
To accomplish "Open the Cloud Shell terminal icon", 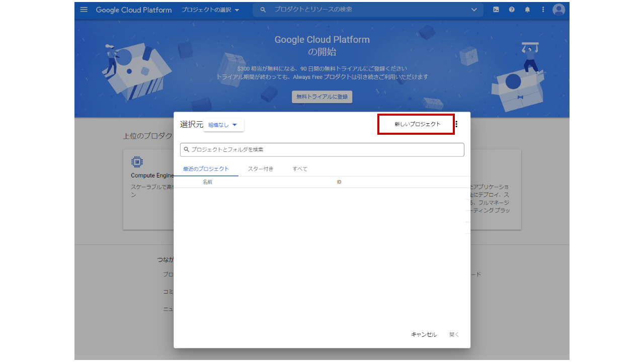I will click(496, 10).
